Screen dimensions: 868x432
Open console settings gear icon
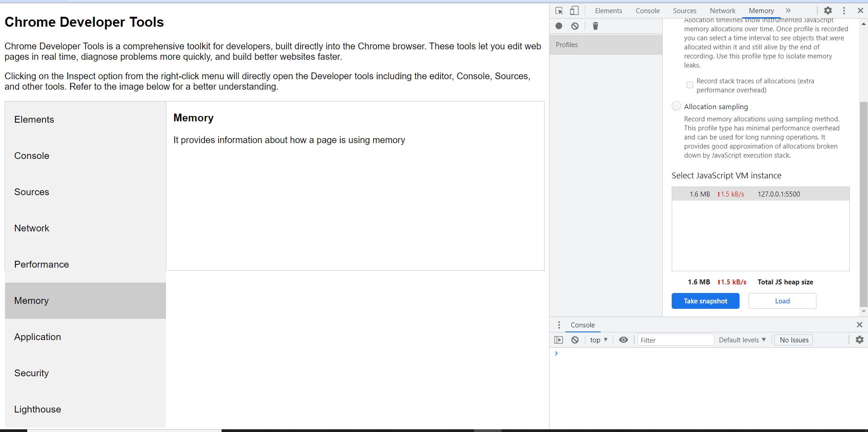coord(859,340)
